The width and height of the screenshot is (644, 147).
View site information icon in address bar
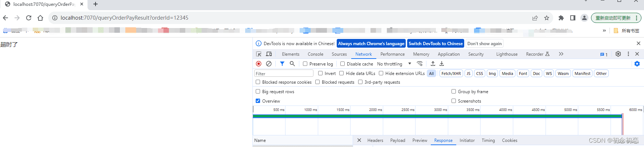pos(54,18)
